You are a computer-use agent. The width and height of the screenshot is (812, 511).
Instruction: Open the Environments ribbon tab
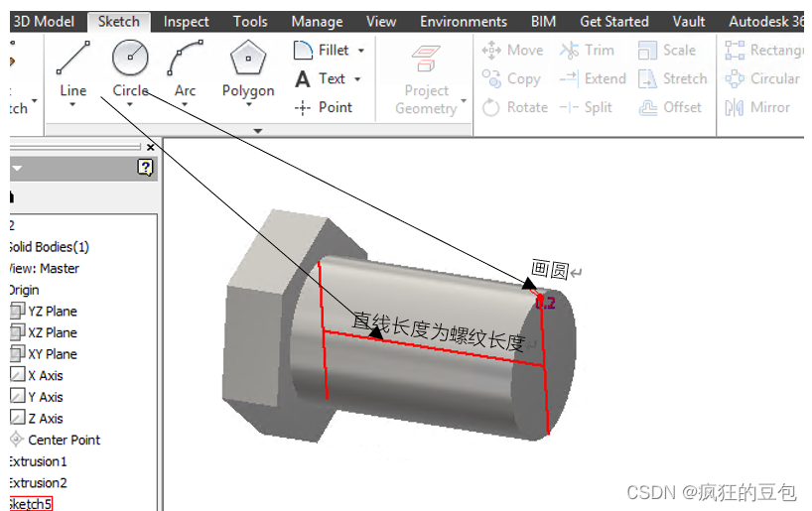463,21
